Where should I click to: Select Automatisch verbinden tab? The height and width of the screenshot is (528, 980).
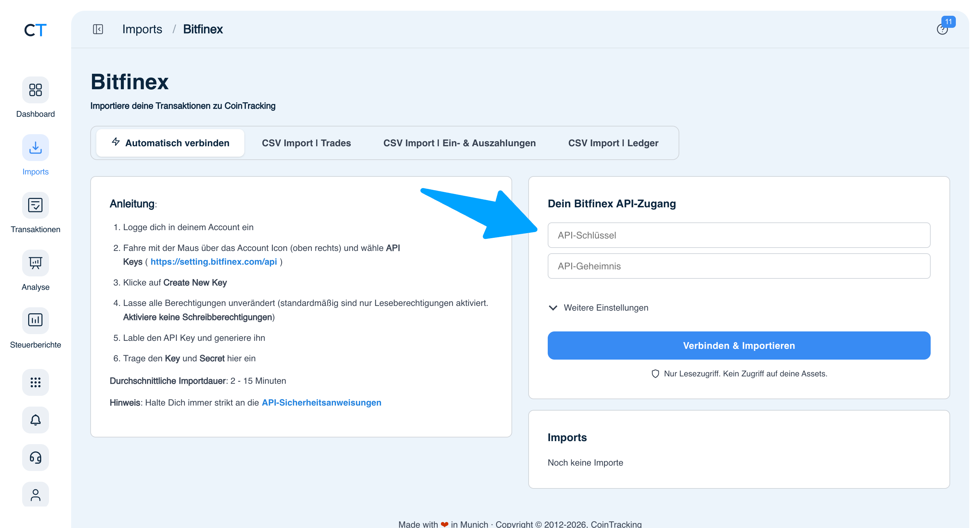tap(170, 143)
